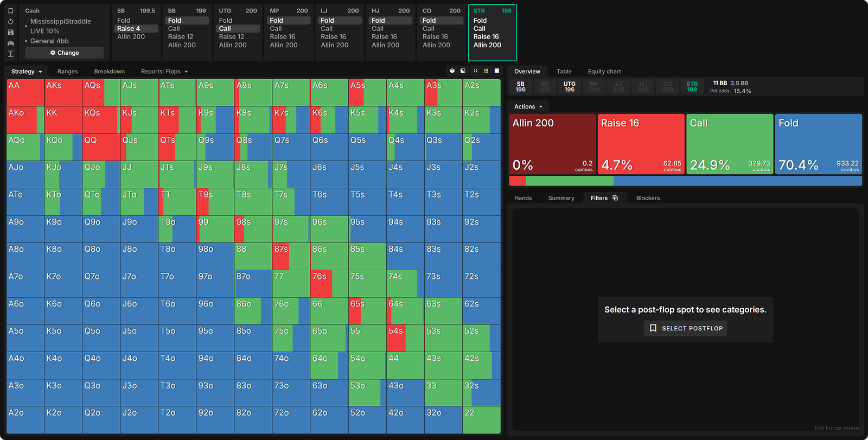Image resolution: width=868 pixels, height=440 pixels.
Task: Click the 3x3 grid view icon
Action: [x=486, y=71]
